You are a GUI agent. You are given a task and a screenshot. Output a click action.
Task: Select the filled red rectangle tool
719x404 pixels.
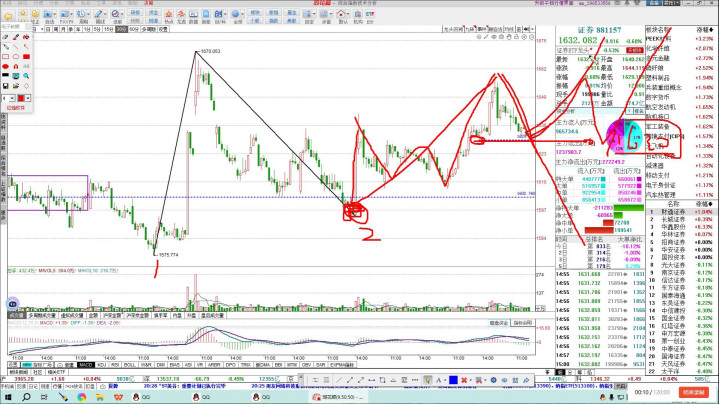click(x=26, y=57)
